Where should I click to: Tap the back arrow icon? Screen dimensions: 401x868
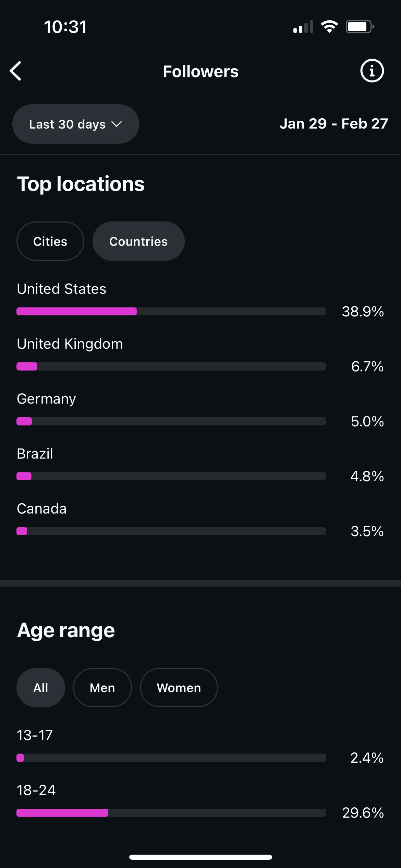tap(16, 71)
